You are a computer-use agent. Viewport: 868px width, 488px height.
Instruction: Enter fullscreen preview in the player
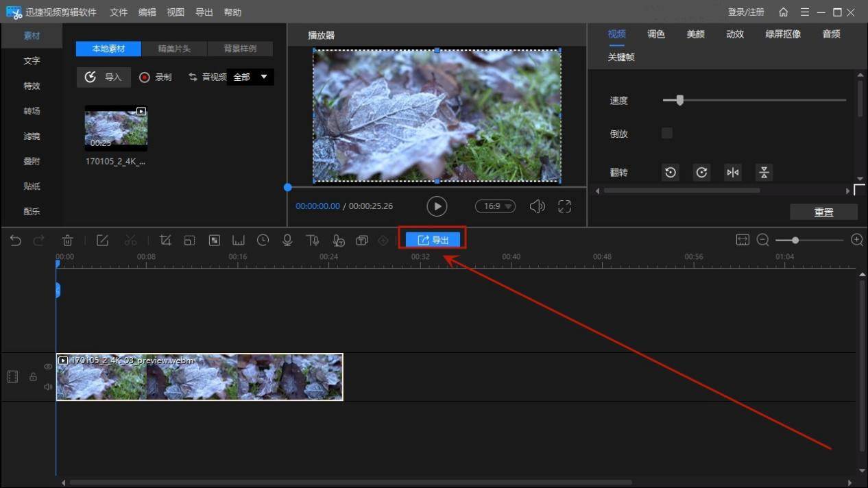(564, 206)
